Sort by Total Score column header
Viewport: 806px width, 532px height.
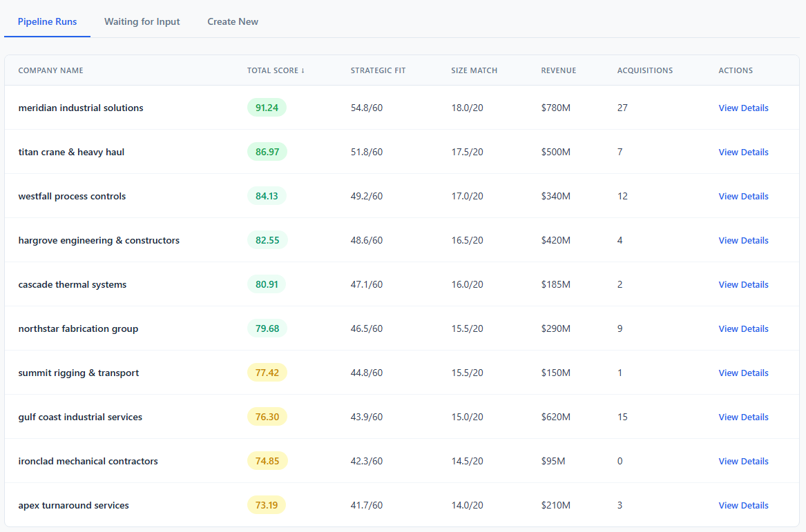276,70
